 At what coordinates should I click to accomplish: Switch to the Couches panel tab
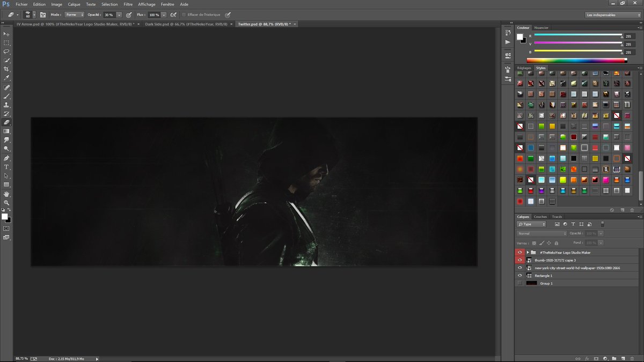540,217
